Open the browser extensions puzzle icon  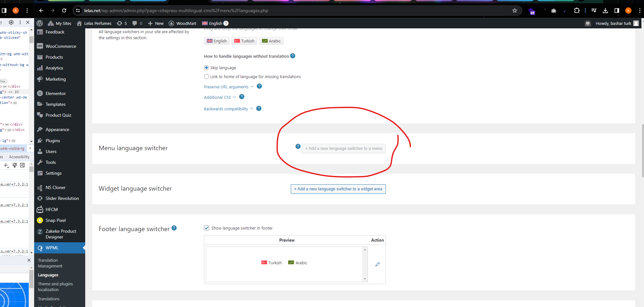(577, 11)
